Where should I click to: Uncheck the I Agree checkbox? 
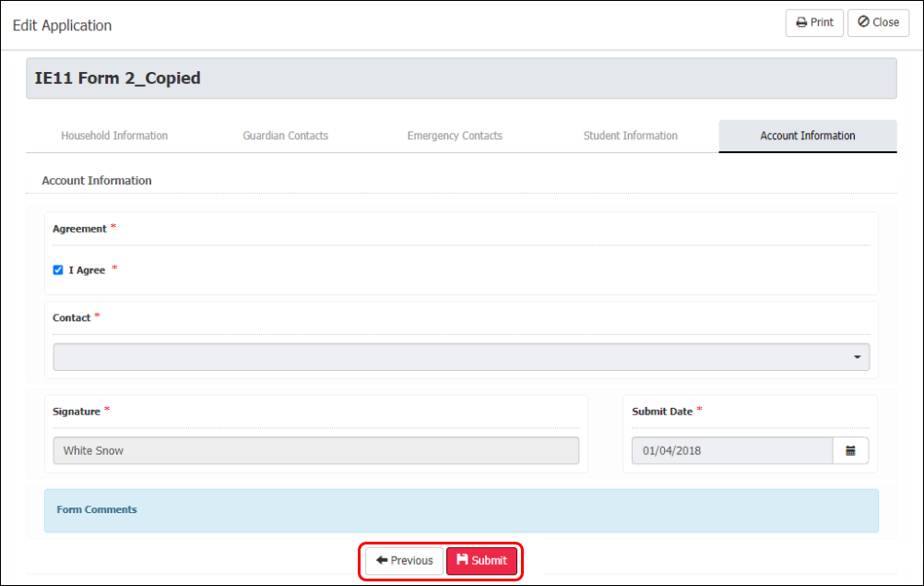pyautogui.click(x=58, y=270)
